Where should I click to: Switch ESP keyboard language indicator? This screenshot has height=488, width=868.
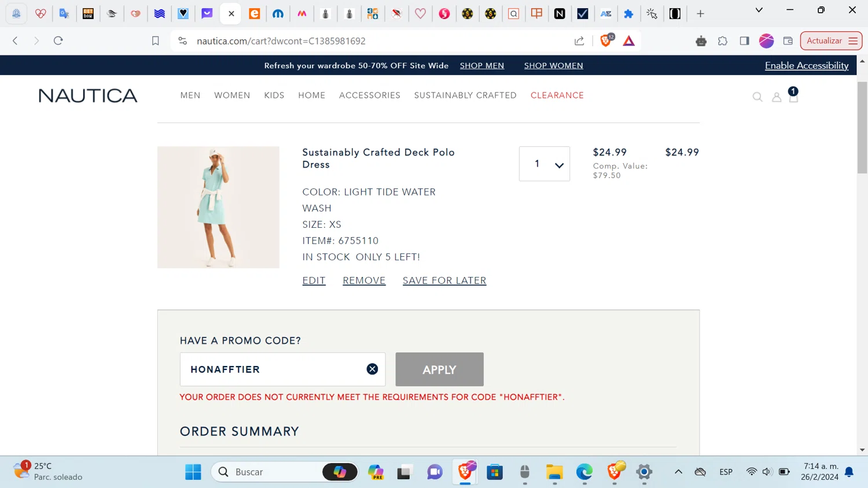tap(726, 472)
